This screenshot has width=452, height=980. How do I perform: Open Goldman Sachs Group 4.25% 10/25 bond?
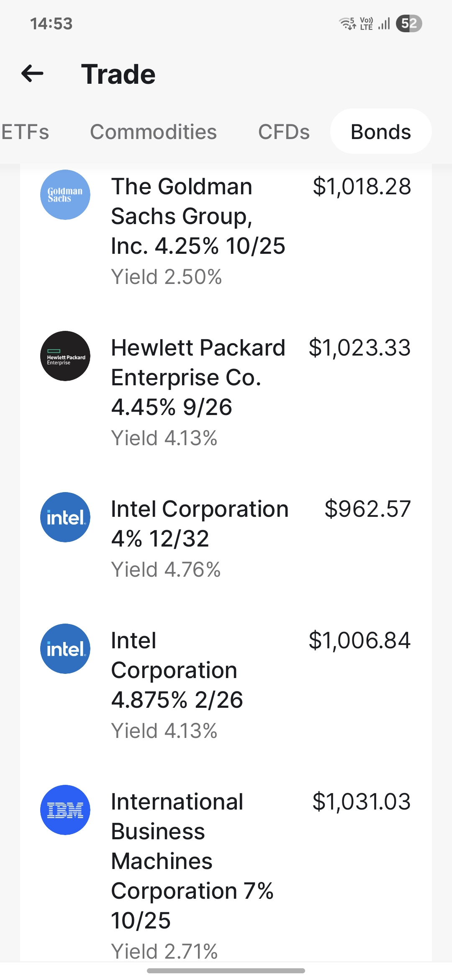click(226, 231)
